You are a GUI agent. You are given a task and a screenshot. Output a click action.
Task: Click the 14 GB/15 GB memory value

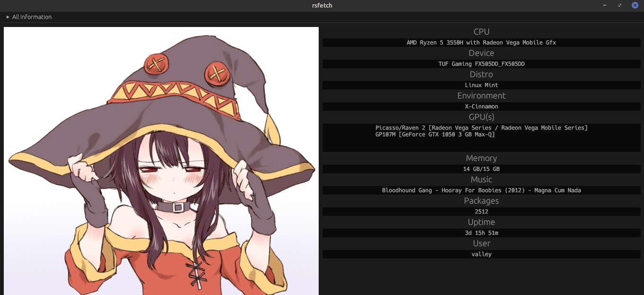click(x=481, y=169)
